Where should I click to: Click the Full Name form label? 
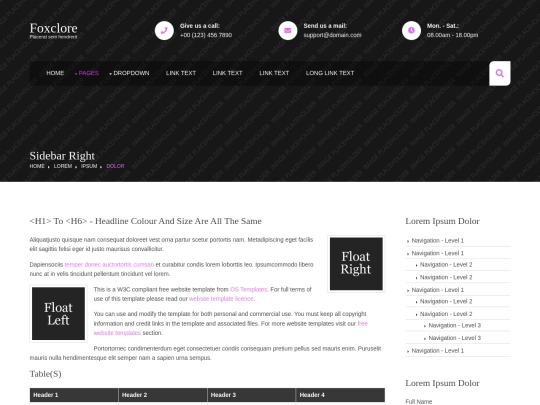tap(419, 402)
